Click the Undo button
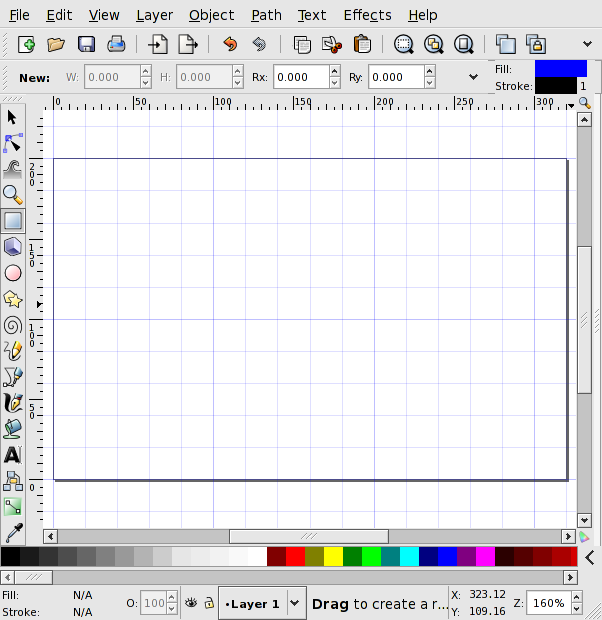Viewport: 602px width, 620px height. (x=230, y=44)
